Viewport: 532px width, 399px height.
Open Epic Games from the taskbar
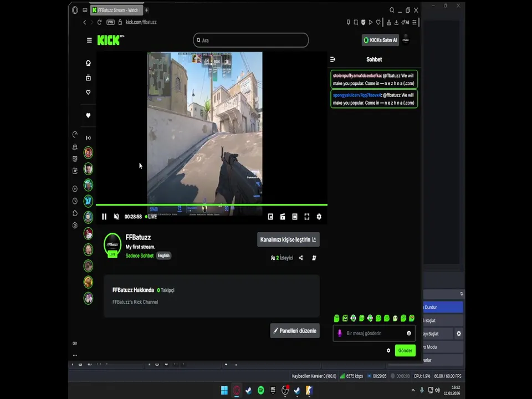tap(273, 391)
